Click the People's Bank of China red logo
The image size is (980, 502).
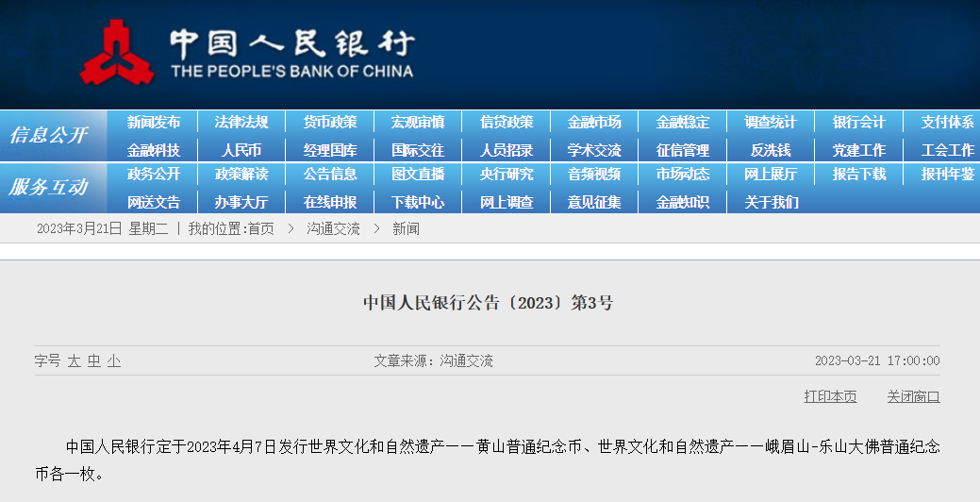click(117, 52)
